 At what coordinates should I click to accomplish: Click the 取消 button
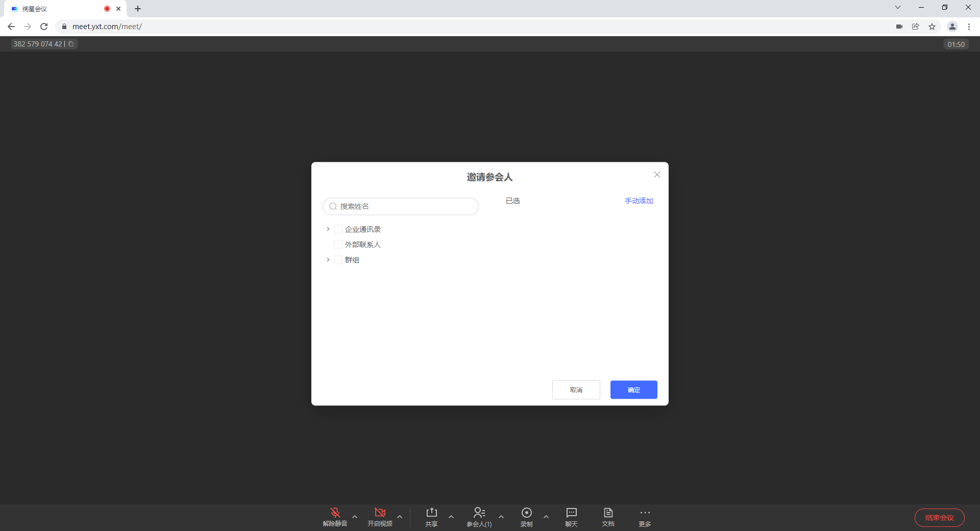(576, 390)
